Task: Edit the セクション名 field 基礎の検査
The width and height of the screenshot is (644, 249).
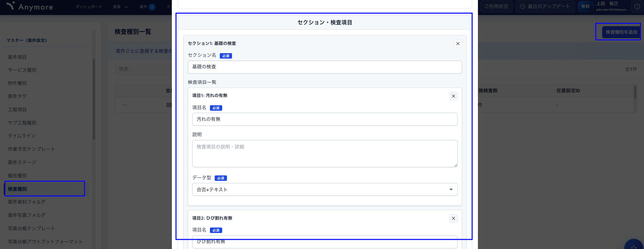Action: (x=325, y=67)
